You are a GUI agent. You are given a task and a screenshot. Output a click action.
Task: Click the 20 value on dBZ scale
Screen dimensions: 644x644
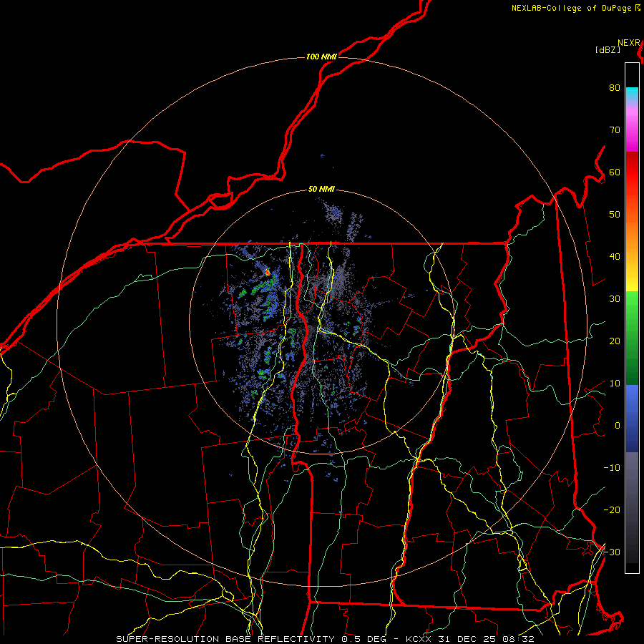tap(615, 341)
